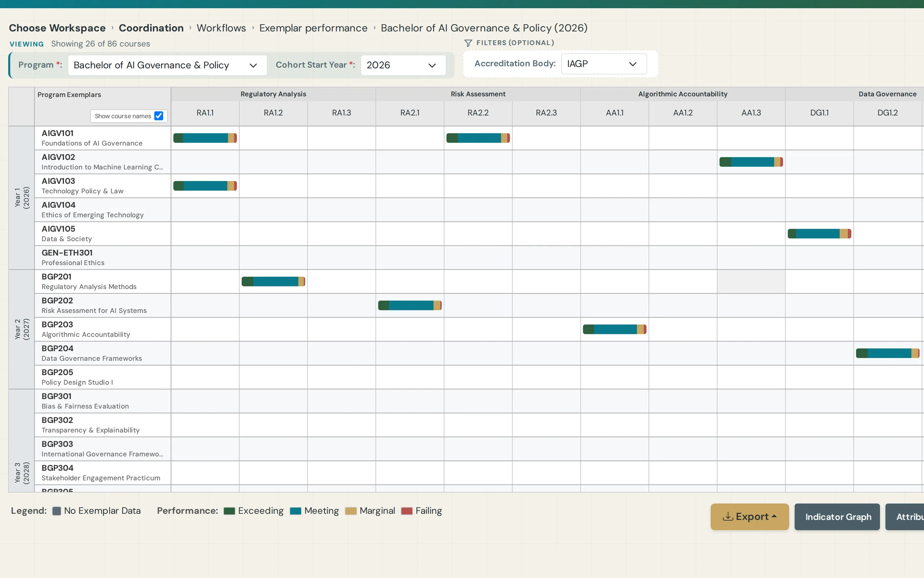Select the RA1.1 column header
Image resolution: width=924 pixels, height=578 pixels.
click(x=205, y=113)
